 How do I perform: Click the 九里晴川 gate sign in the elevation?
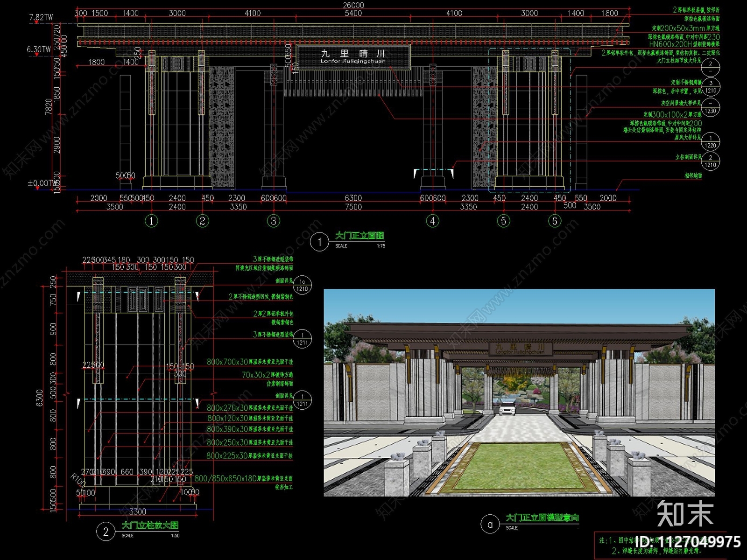[x=353, y=57]
